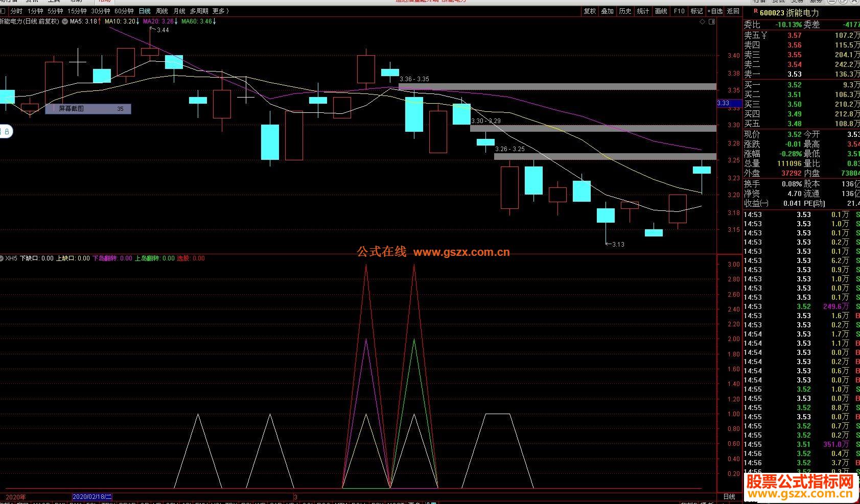860x504 pixels.
Task: Select the 1分钟 period tab
Action: (x=35, y=11)
